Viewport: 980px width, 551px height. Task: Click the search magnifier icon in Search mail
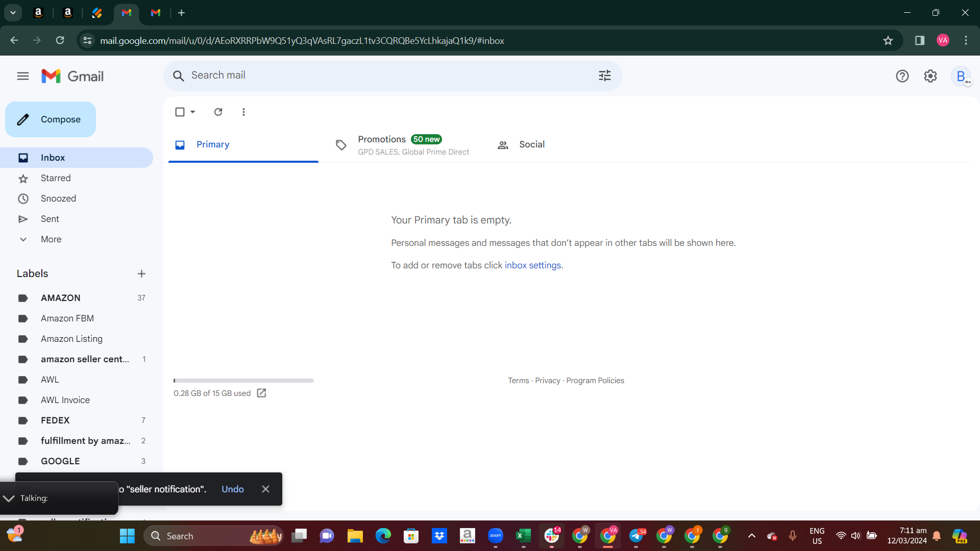[178, 76]
